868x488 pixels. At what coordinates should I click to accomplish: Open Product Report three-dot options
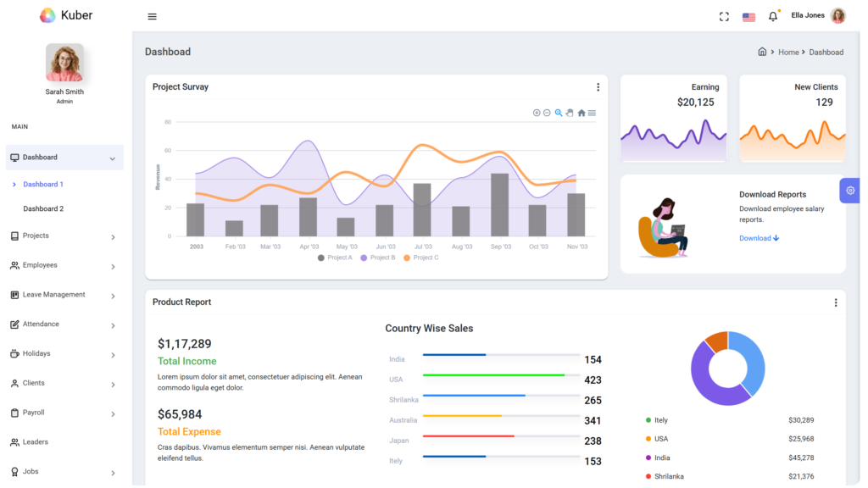[835, 302]
